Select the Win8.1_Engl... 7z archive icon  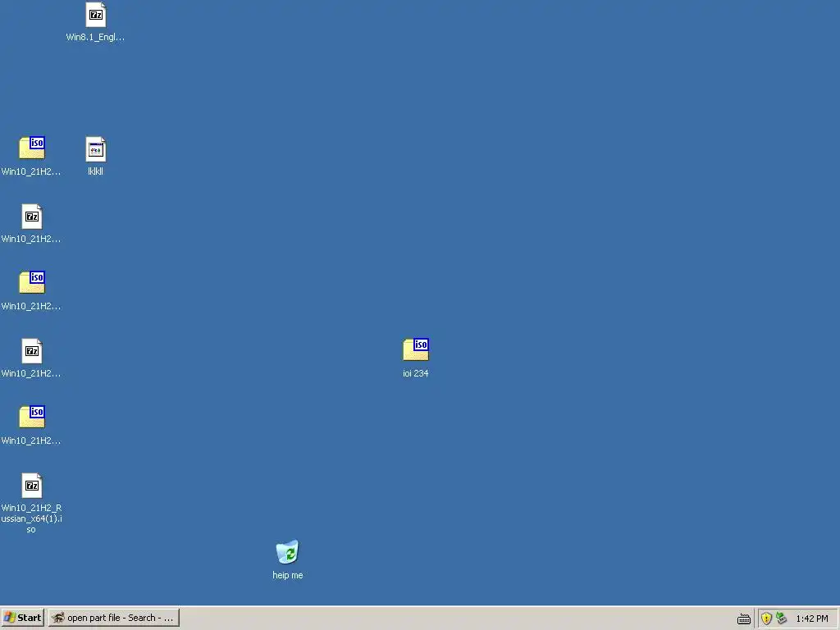pyautogui.click(x=96, y=15)
